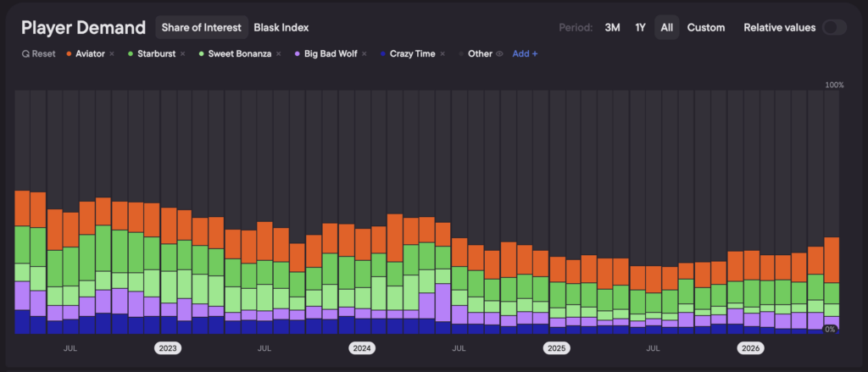
Task: Remove Sweet Bonanza with its x icon
Action: click(278, 53)
